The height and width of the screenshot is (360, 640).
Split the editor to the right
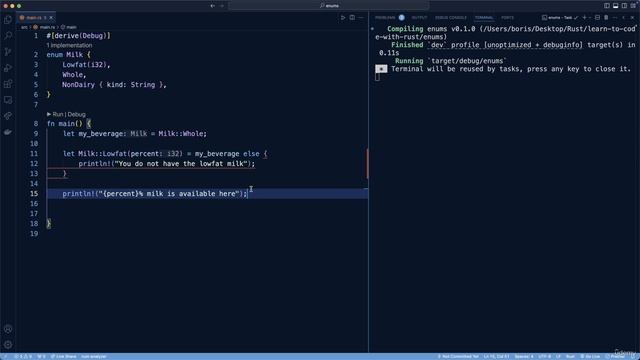tap(352, 18)
